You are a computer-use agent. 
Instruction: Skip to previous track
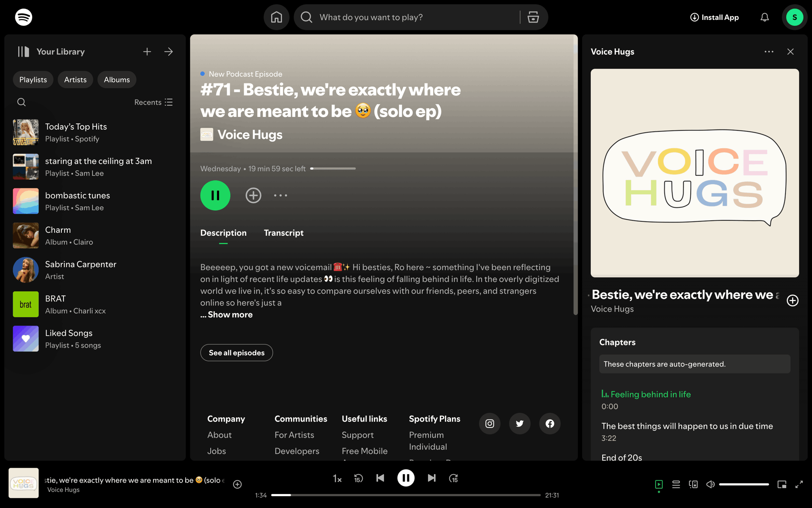point(380,478)
